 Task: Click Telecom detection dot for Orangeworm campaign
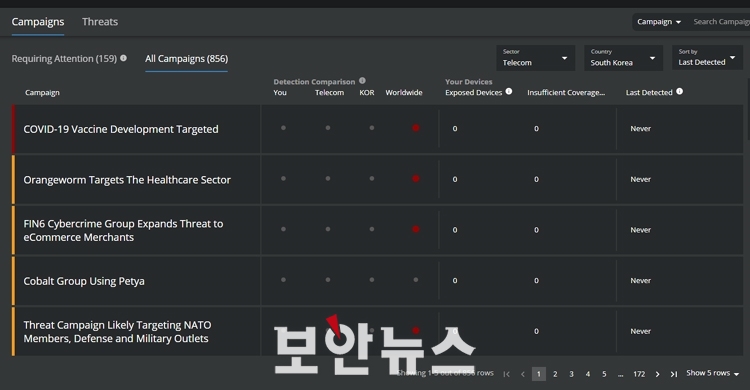tap(328, 179)
